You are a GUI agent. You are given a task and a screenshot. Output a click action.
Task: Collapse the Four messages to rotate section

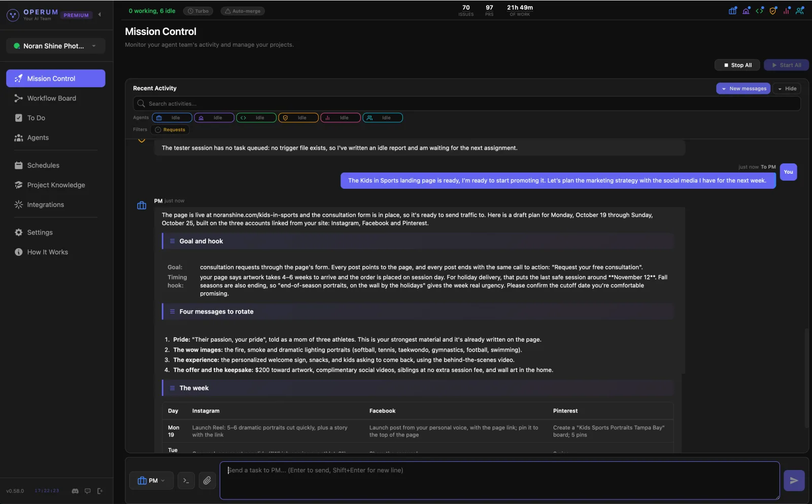pos(418,312)
